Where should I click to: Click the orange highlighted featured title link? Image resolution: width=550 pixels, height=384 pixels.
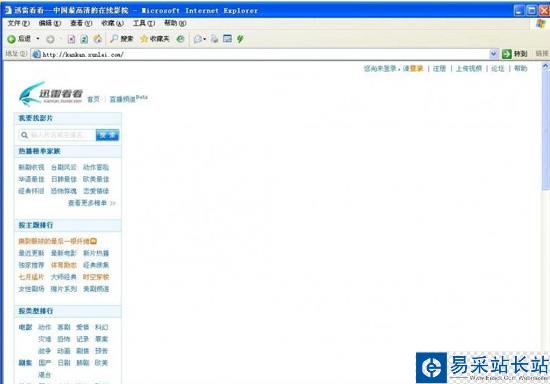pos(58,241)
